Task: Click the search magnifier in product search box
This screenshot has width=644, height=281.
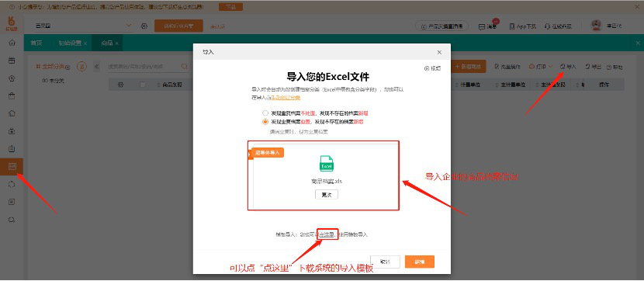Action: (x=185, y=66)
